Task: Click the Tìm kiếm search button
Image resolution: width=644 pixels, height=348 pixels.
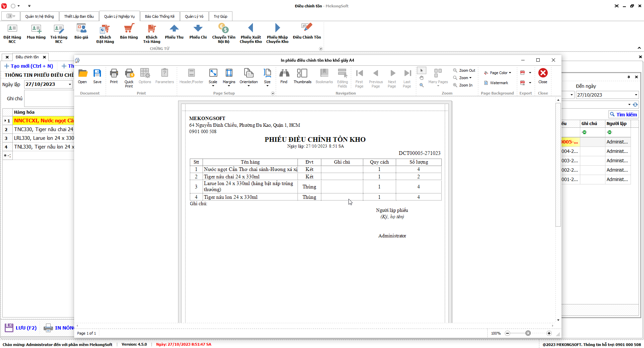Action: (623, 115)
